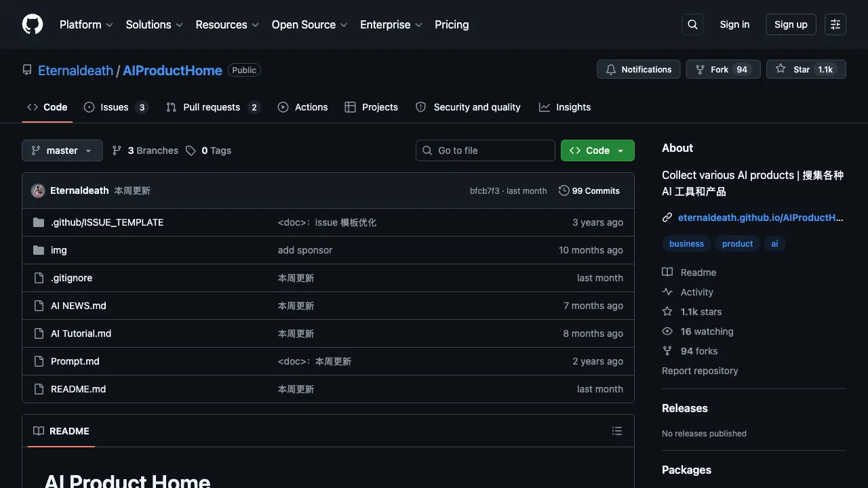Click the Notifications button
The height and width of the screenshot is (488, 868).
pyautogui.click(x=638, y=69)
